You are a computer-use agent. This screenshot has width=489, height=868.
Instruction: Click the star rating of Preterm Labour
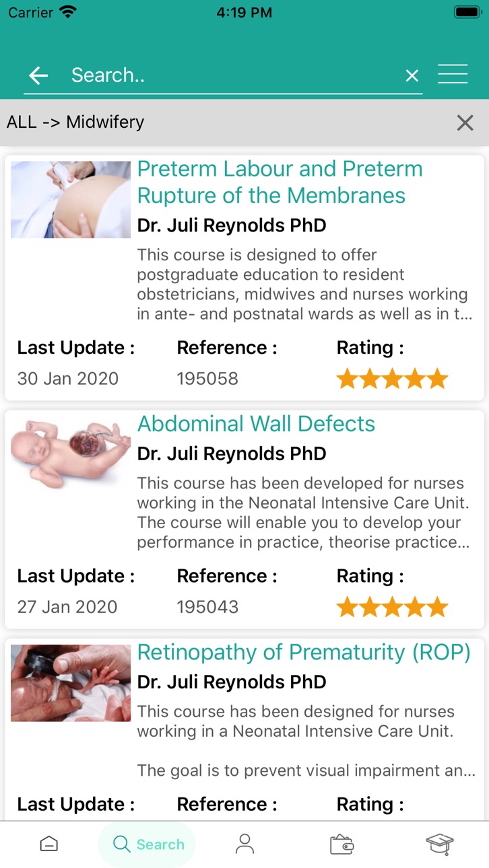tap(392, 379)
